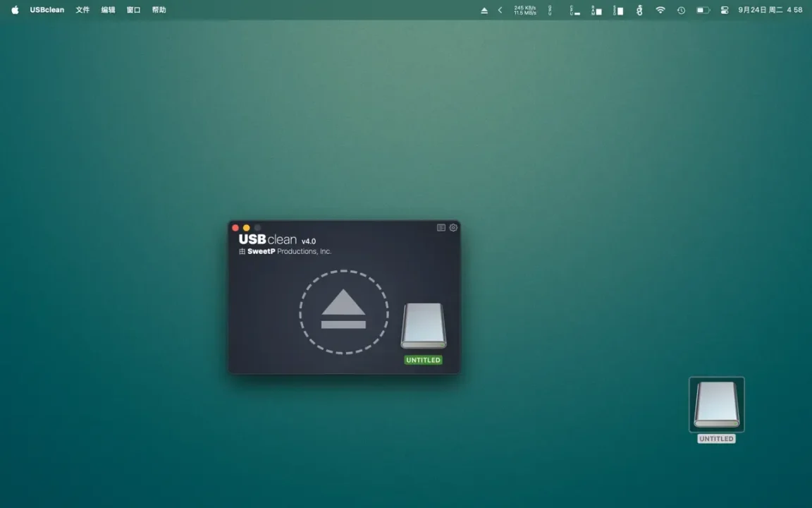
Task: Open the Apple menu
Action: (x=15, y=10)
